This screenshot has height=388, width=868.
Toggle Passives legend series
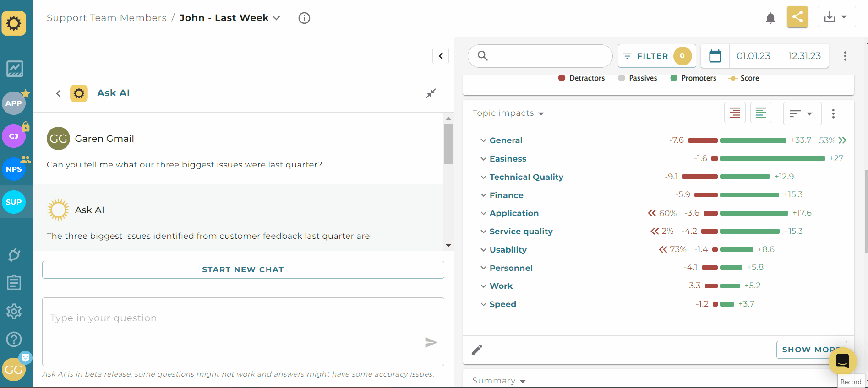click(637, 78)
